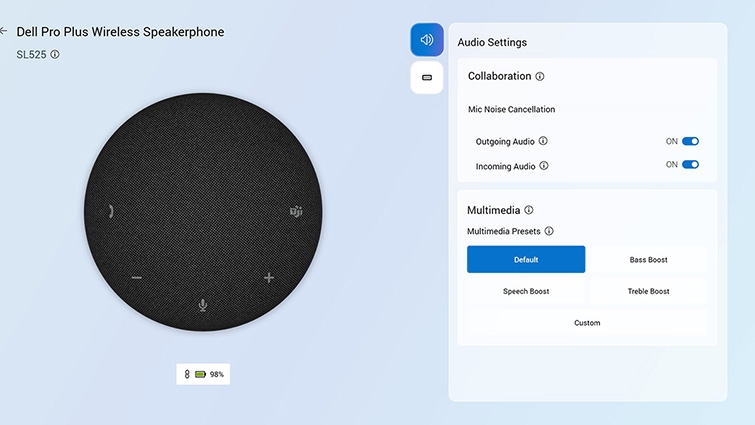Click the microphone mute icon on the speakerphone
The width and height of the screenshot is (755, 425).
[x=203, y=305]
